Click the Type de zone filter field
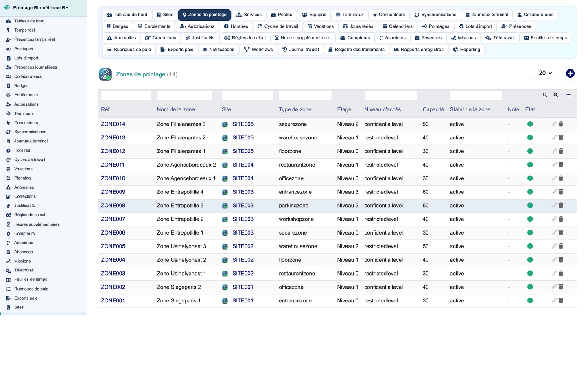 pyautogui.click(x=305, y=96)
